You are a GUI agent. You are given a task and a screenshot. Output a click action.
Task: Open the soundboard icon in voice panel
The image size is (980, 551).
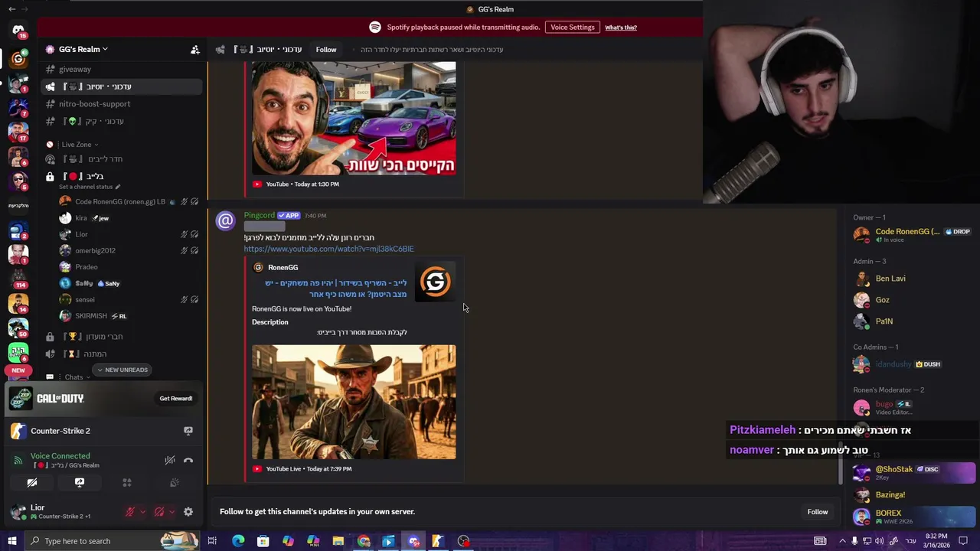(x=175, y=482)
